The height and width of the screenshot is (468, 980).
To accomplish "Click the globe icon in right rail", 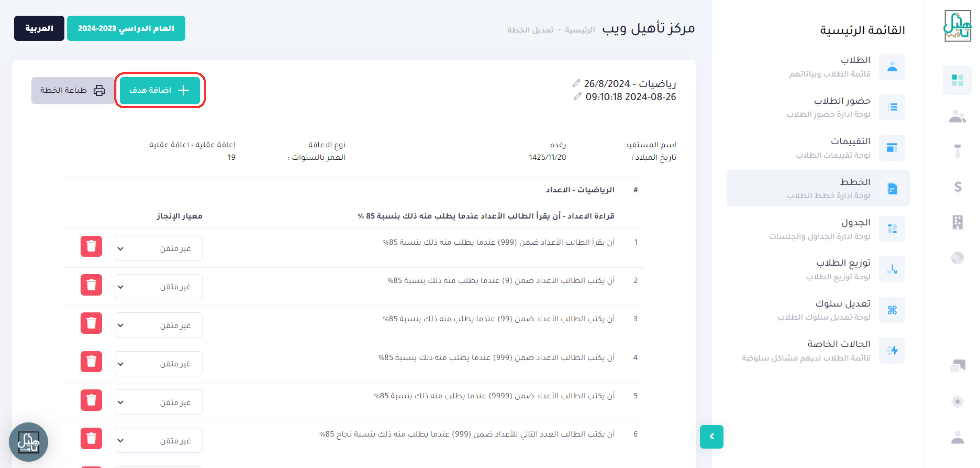I will point(958,258).
